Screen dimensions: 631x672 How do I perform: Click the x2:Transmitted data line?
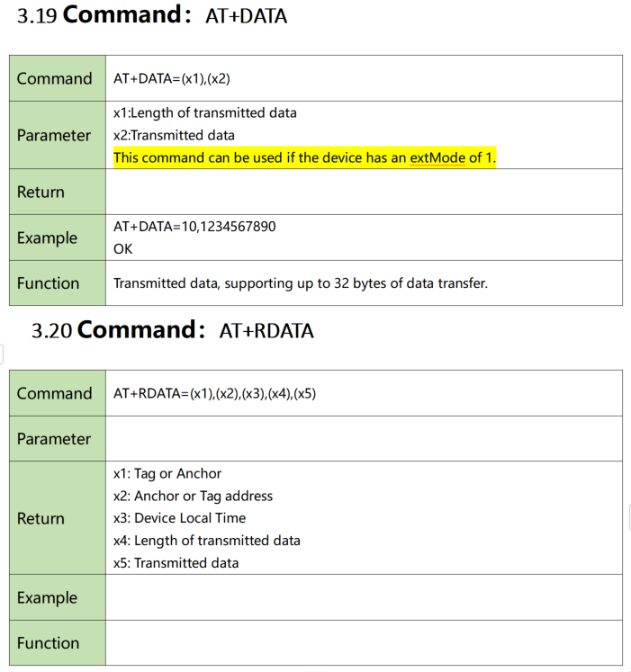(x=174, y=136)
